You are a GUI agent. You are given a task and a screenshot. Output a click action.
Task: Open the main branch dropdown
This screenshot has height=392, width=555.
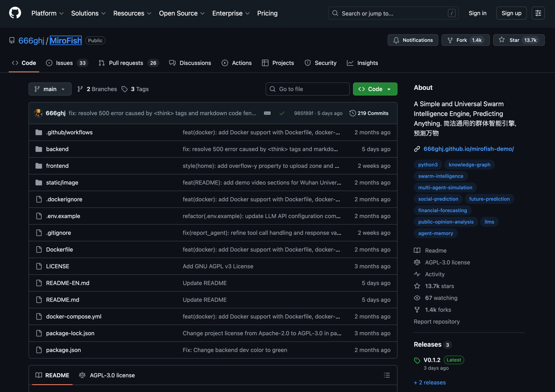50,89
